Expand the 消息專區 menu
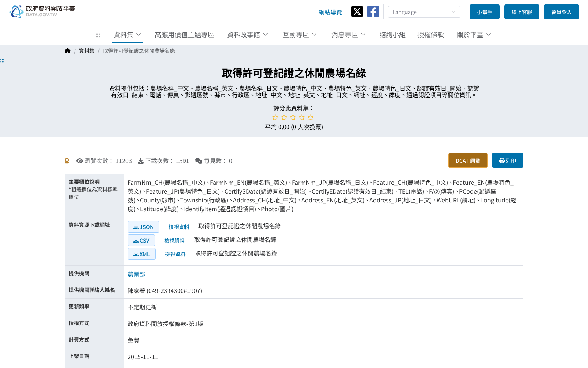This screenshot has width=588, height=368. pos(349,35)
